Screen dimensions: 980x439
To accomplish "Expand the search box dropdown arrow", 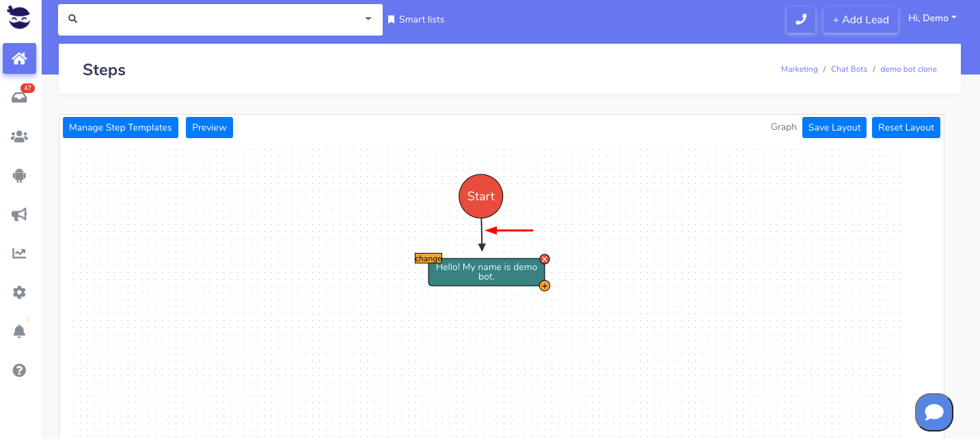I will [368, 19].
